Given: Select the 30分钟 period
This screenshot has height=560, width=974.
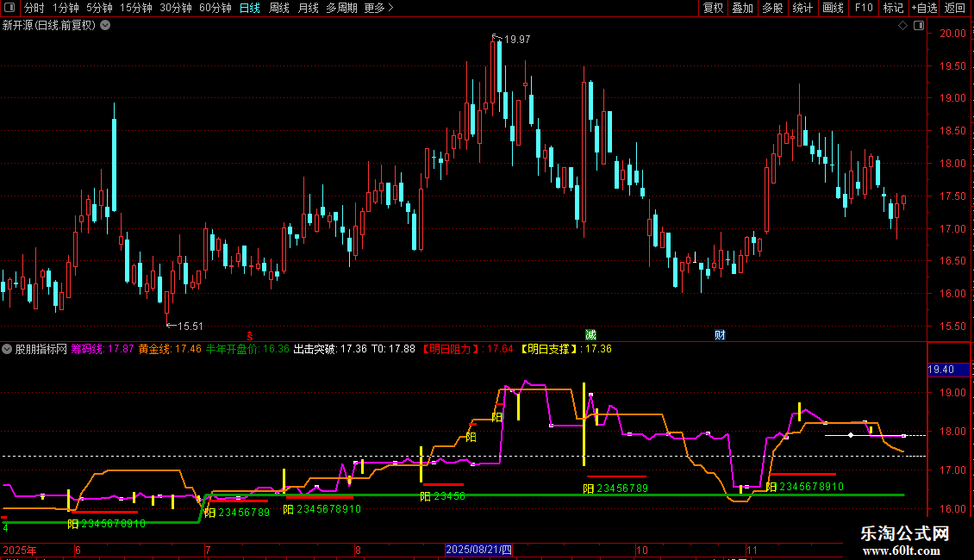Looking at the screenshot, I should pos(176,8).
